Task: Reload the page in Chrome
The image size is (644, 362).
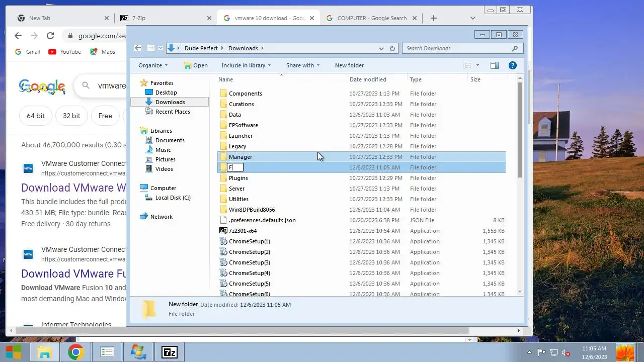Action: 50,36
